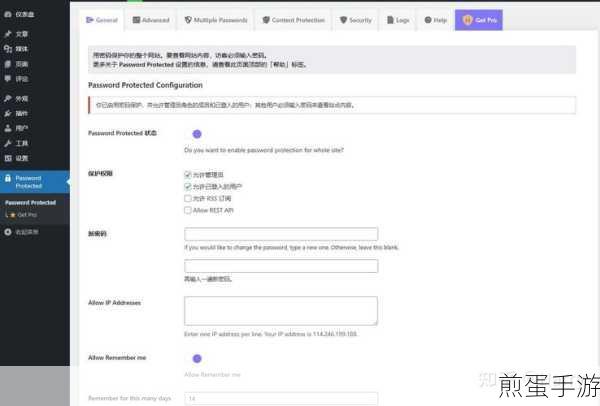Screen dimensions: 600x406
Task: Open Comments (评论) in the sidebar
Action: (16, 79)
